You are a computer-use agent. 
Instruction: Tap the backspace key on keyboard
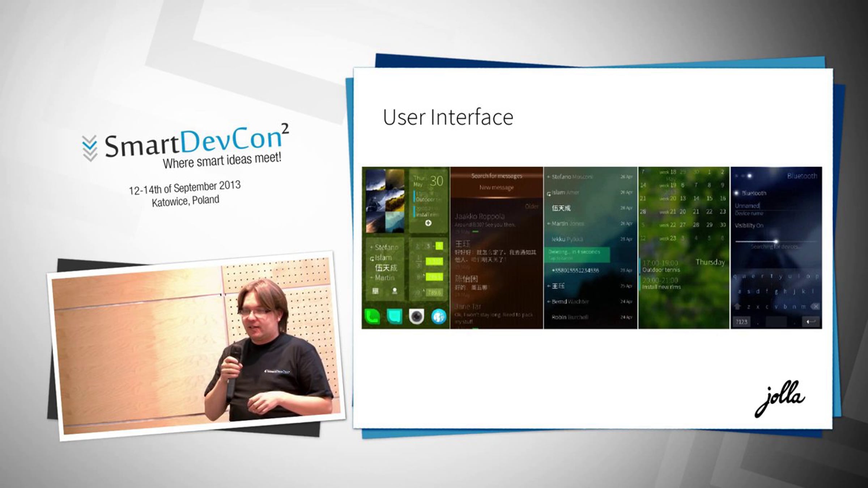(815, 307)
